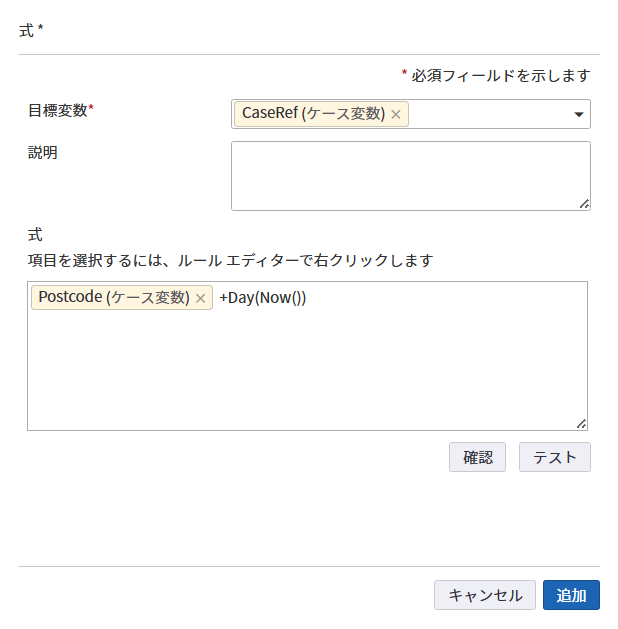Open the 目標変数 dropdown arrow
This screenshot has height=629, width=618.
[x=578, y=114]
